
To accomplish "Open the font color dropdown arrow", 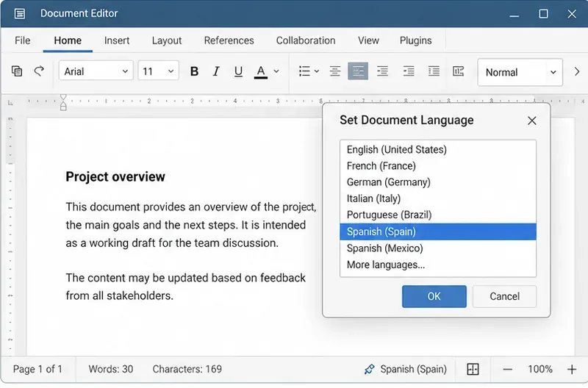I will 276,71.
